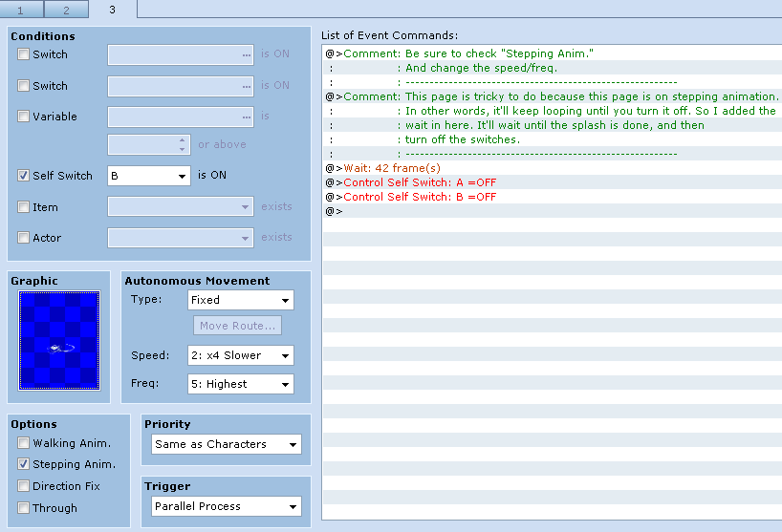This screenshot has width=782, height=532.
Task: Open the Speed dropdown
Action: 240,355
